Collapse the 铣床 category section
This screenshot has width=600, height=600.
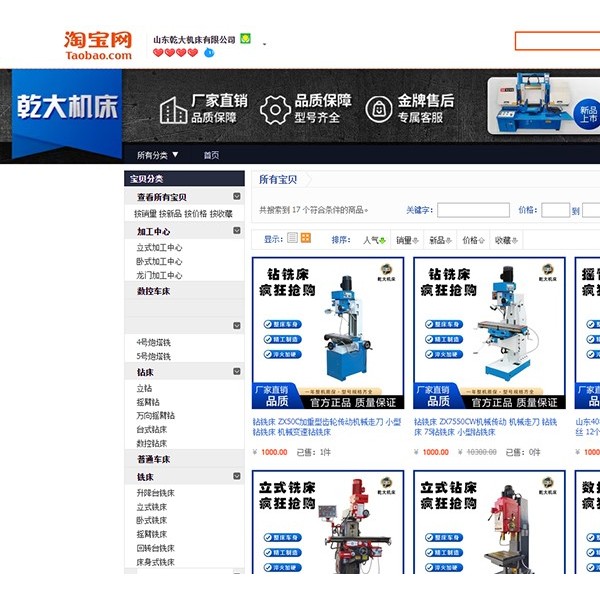[237, 476]
